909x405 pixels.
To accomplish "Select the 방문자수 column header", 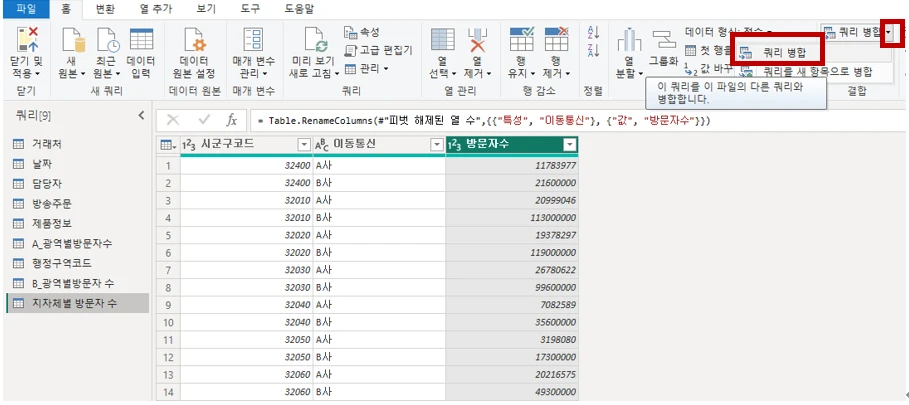I will coord(512,145).
